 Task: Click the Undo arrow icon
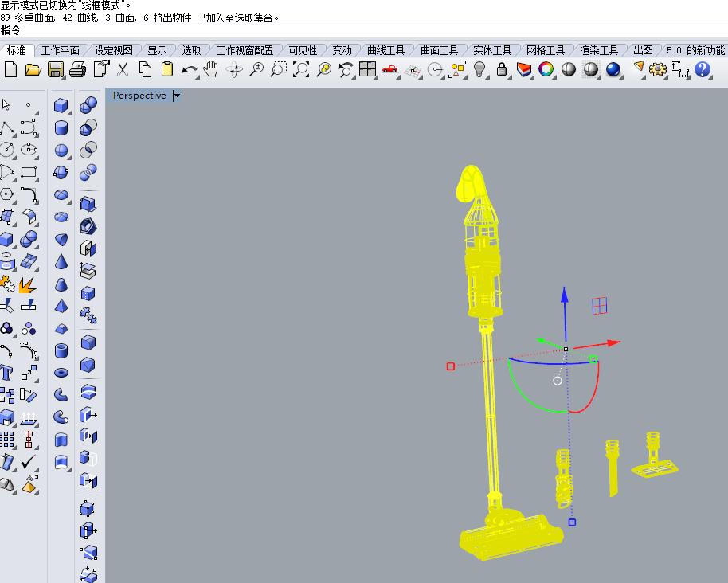189,70
